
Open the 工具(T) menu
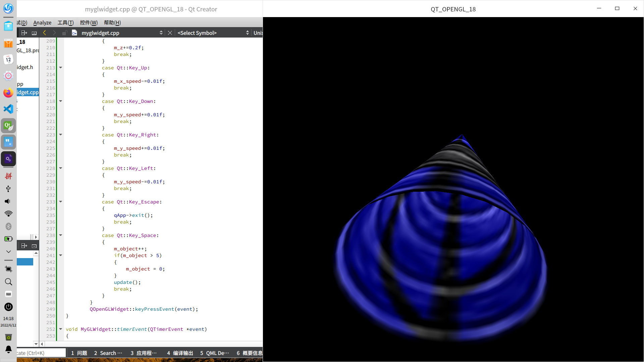65,22
